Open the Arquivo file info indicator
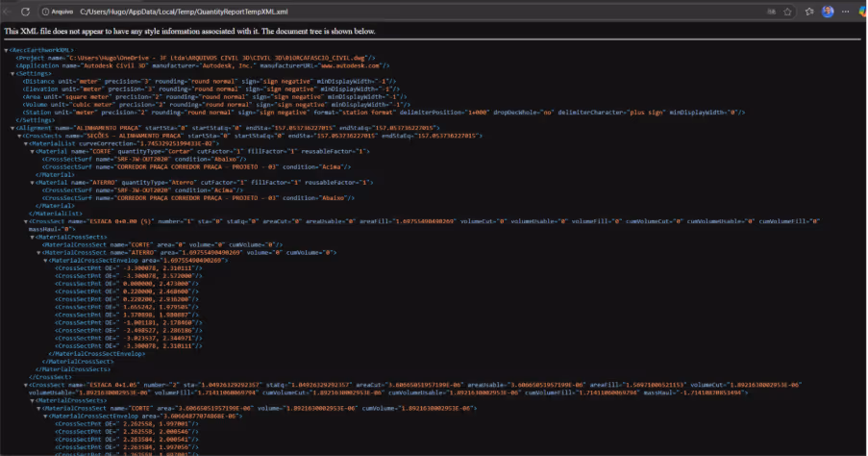Image resolution: width=868 pixels, height=456 pixels. tap(58, 12)
